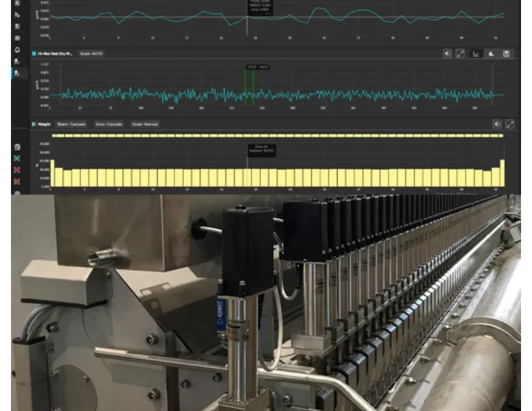Switch Hi-Res chart to area histogram view

point(491,54)
